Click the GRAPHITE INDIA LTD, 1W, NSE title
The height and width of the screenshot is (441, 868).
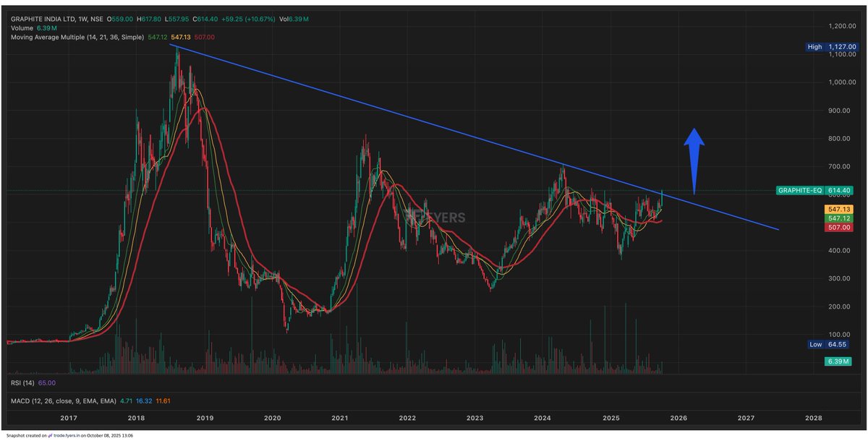point(56,19)
